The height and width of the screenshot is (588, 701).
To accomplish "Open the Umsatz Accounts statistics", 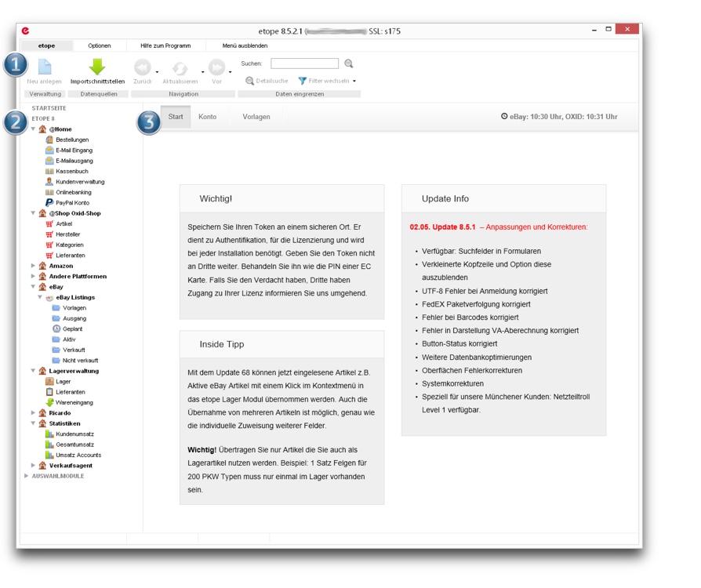I will click(x=78, y=455).
